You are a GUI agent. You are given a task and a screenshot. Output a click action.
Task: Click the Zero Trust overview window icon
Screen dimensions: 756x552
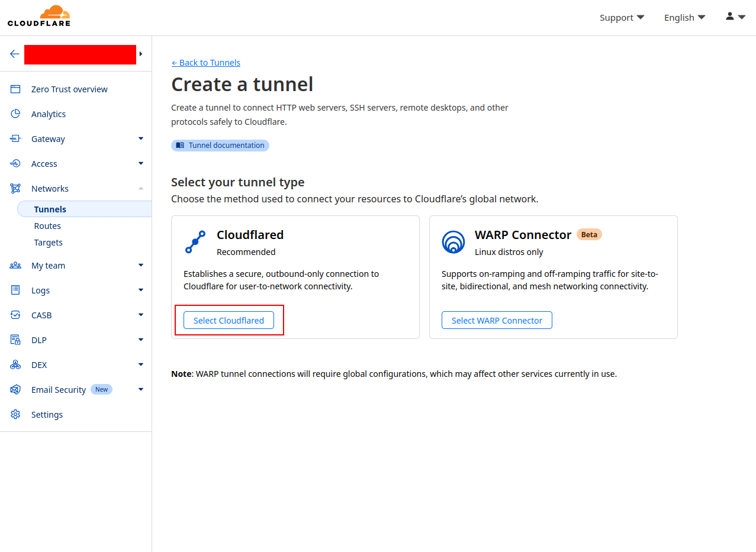(15, 89)
